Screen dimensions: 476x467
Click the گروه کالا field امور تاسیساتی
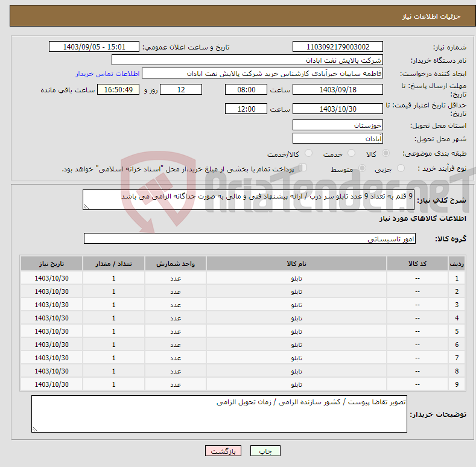250,239
